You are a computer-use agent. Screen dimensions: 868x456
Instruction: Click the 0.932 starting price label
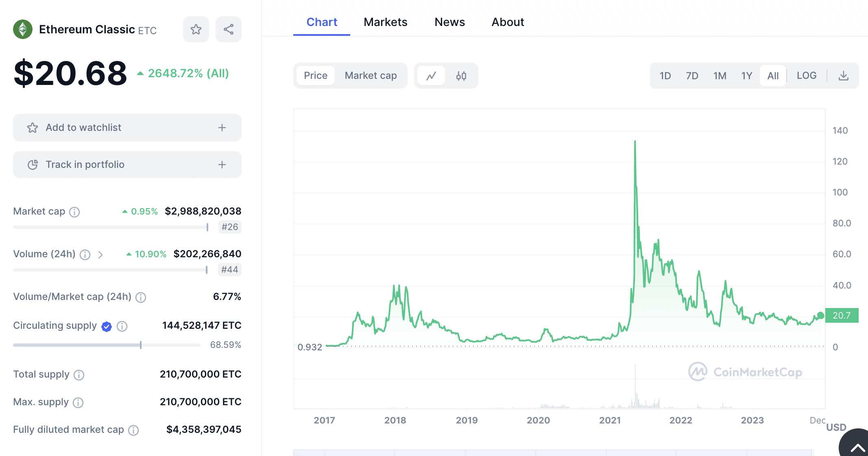tap(310, 347)
